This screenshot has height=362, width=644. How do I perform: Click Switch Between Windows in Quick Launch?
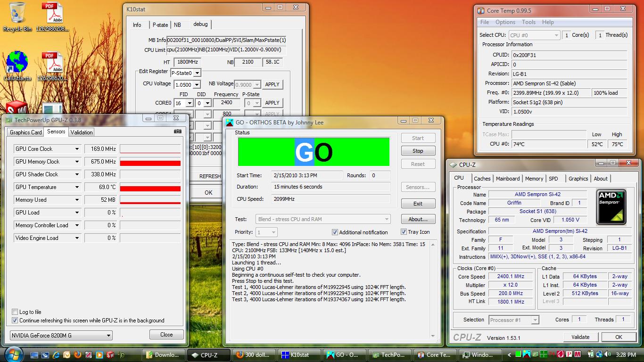[x=45, y=355]
